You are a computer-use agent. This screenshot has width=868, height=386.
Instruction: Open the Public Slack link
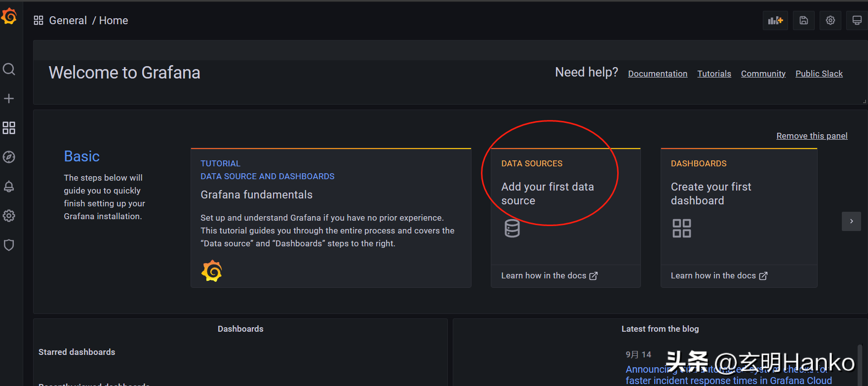click(x=819, y=74)
